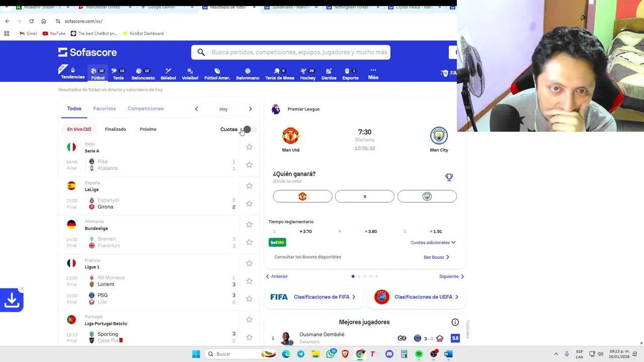The height and width of the screenshot is (362, 644).
Task: Open the Bet Boost link
Action: click(x=436, y=257)
